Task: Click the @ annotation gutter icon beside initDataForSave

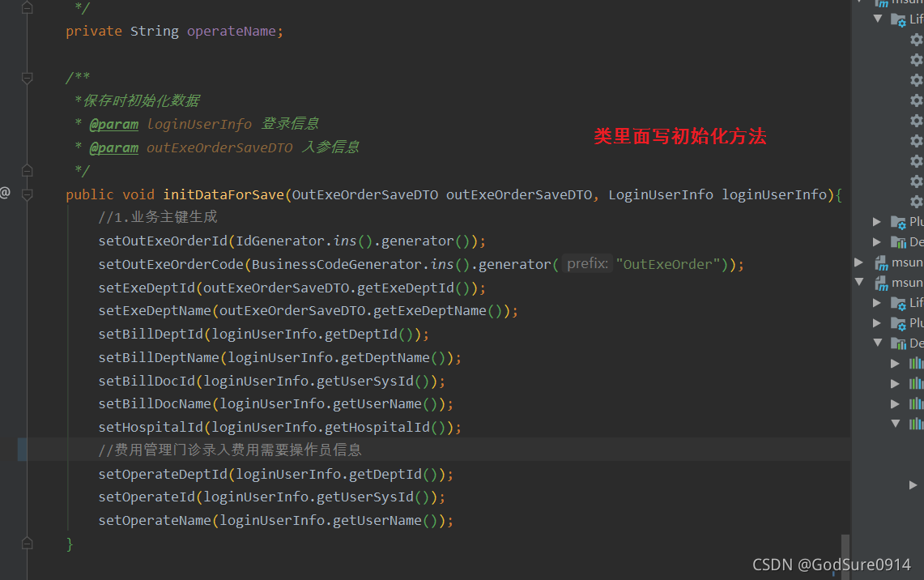Action: tap(5, 193)
